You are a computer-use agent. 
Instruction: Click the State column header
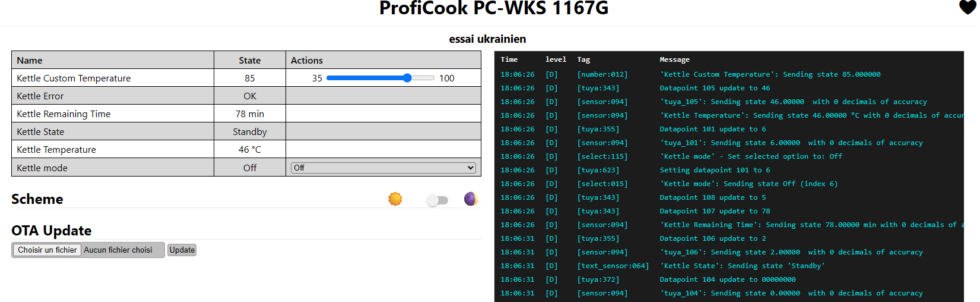[x=250, y=60]
